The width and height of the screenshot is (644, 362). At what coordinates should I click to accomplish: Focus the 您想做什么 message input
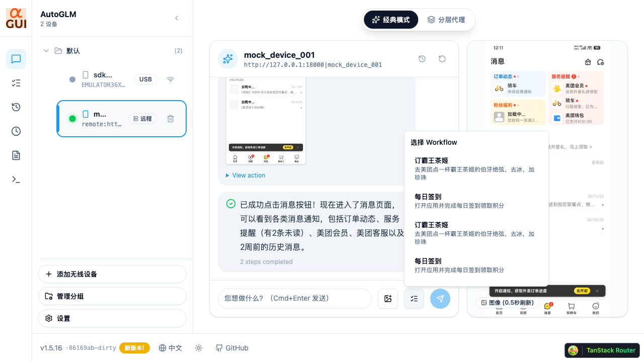[295, 299]
